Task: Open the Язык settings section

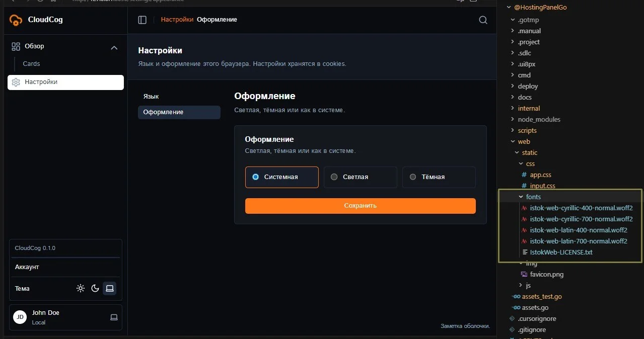Action: click(179, 97)
